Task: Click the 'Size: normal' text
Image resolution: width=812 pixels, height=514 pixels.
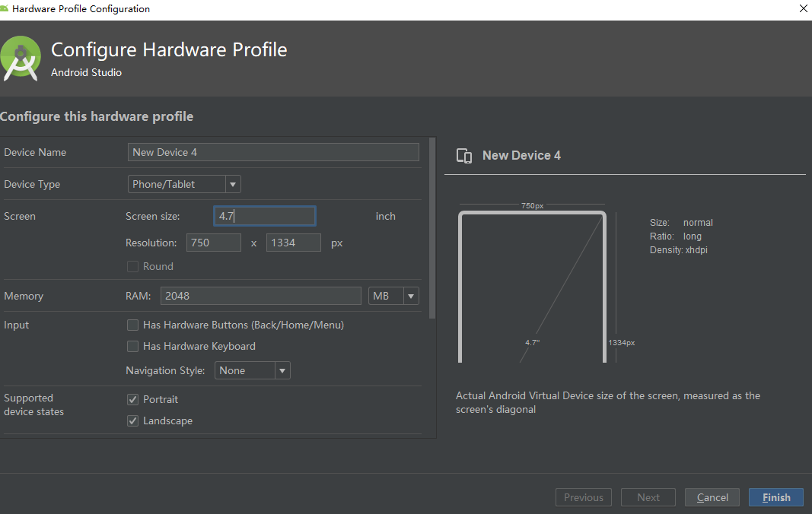Action: 682,223
